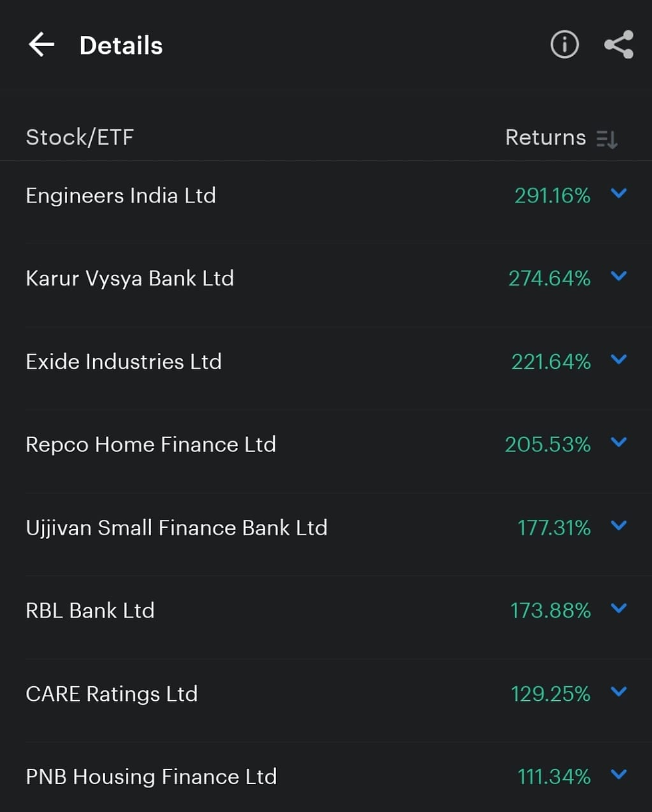Click the Returns column header
Image resolution: width=652 pixels, height=812 pixels.
pyautogui.click(x=546, y=138)
